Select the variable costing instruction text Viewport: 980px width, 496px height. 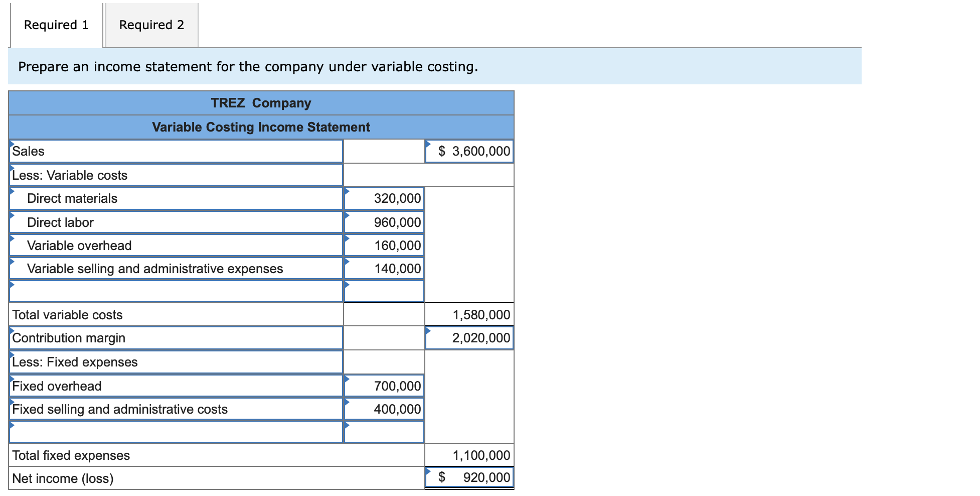coord(248,66)
